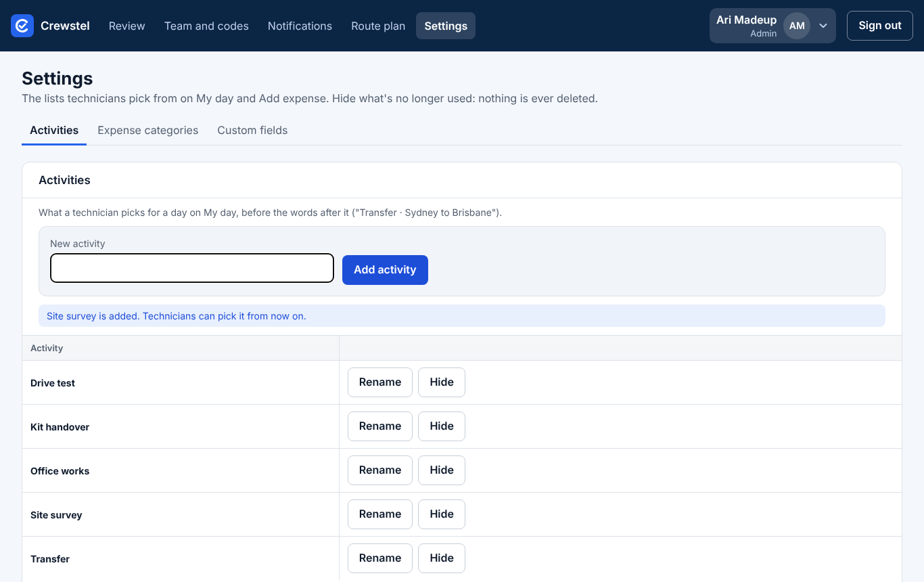Click the Crewstel logo icon

[22, 26]
